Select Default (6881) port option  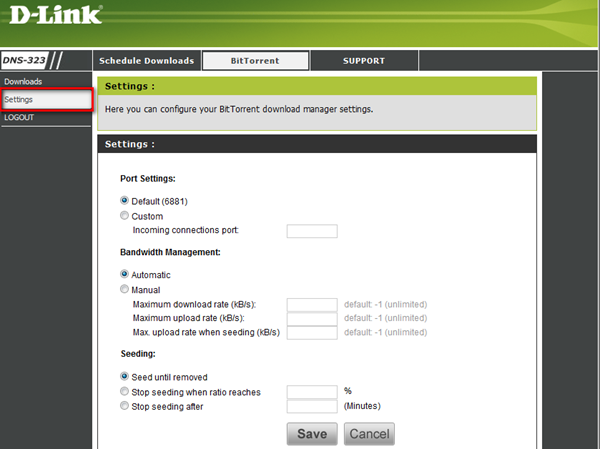(x=124, y=201)
